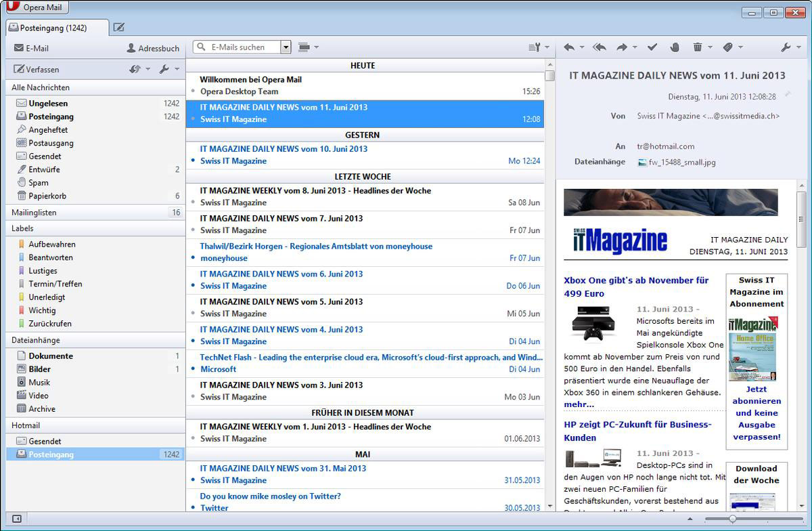Toggle the sidebar panel icon in status bar
Screen dimensions: 812x531
click(17, 519)
